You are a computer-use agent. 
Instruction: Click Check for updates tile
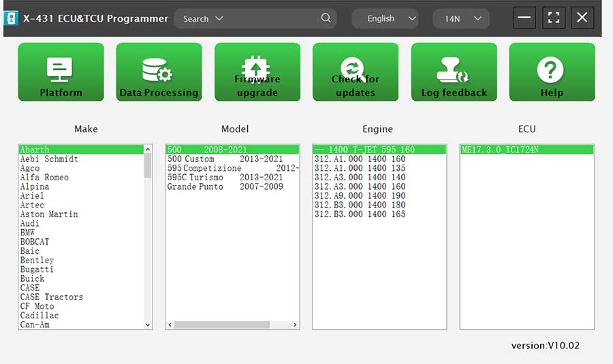click(x=356, y=72)
